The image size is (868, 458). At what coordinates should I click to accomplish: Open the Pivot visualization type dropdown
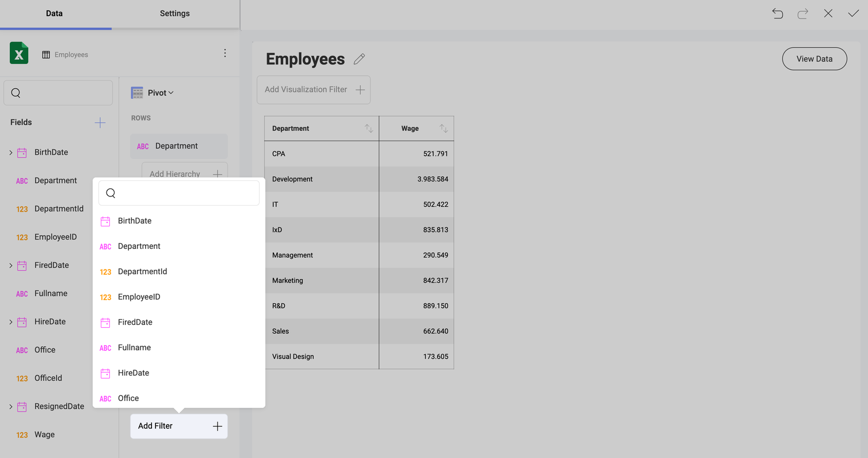pyautogui.click(x=161, y=93)
